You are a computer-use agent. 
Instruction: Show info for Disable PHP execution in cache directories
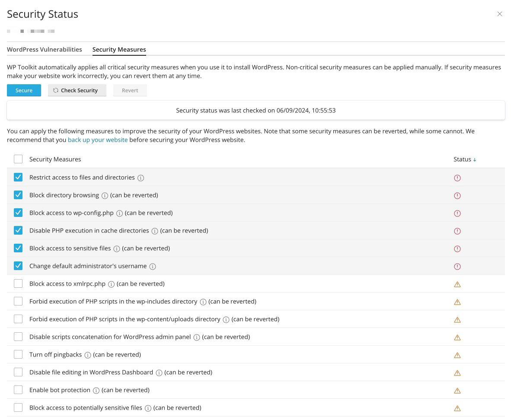tap(154, 231)
